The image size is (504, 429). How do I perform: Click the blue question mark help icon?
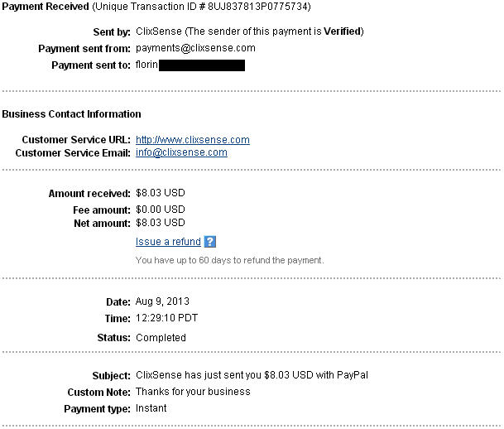click(210, 242)
